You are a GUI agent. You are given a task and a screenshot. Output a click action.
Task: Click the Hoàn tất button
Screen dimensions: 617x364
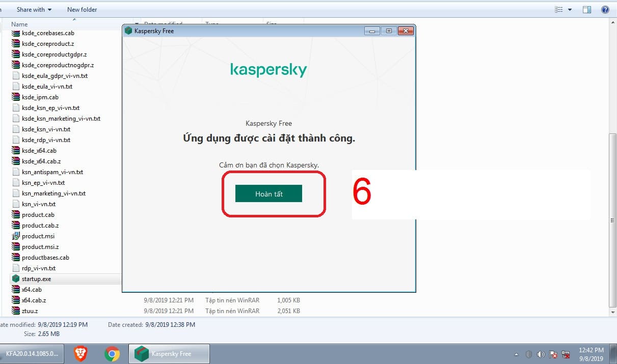269,193
